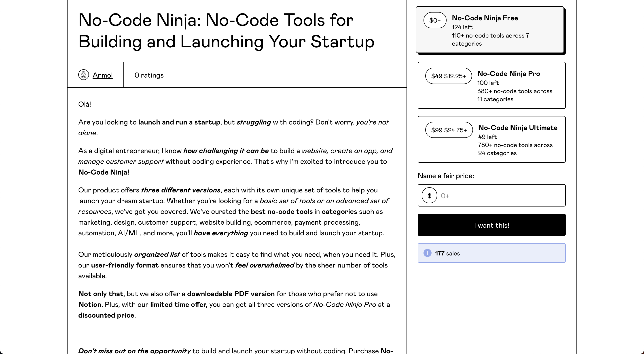Click the '124 left' text
The image size is (644, 354).
(x=462, y=27)
